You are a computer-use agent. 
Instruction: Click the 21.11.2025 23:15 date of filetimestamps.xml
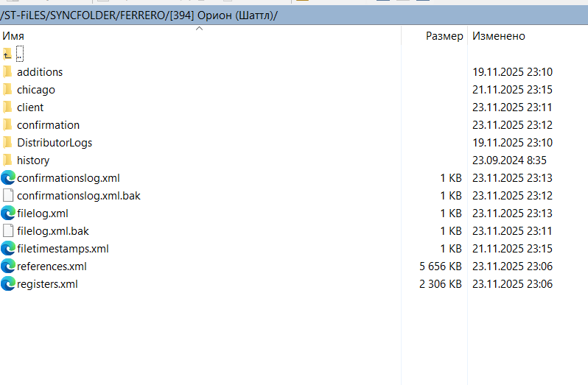[512, 249]
